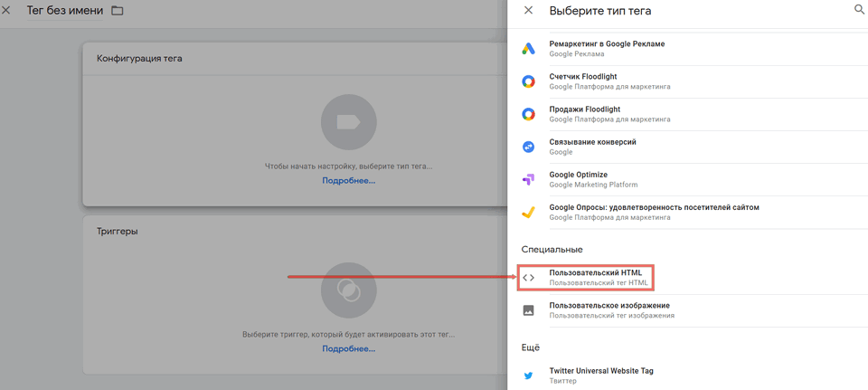The height and width of the screenshot is (390, 868).
Task: Click the Google Surveys checkmark icon
Action: click(528, 212)
